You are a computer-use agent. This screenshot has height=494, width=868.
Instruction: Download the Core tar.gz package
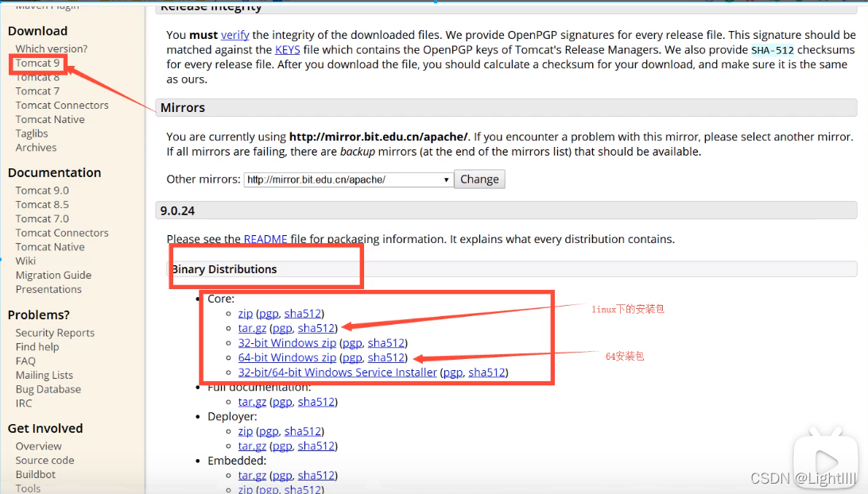252,328
